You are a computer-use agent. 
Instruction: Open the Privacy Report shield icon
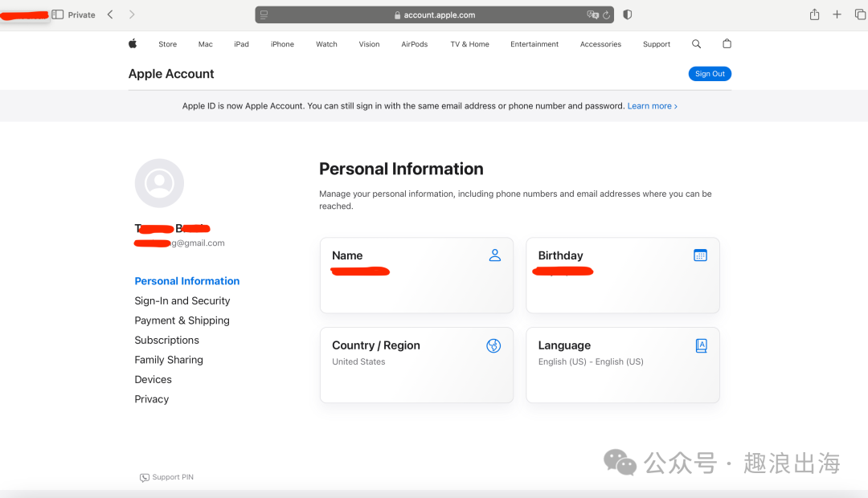click(x=627, y=14)
